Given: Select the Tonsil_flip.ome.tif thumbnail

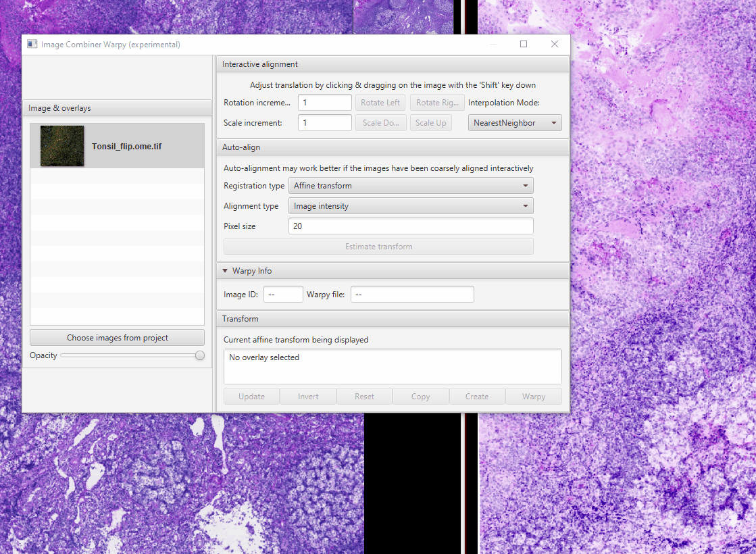Looking at the screenshot, I should (x=62, y=146).
